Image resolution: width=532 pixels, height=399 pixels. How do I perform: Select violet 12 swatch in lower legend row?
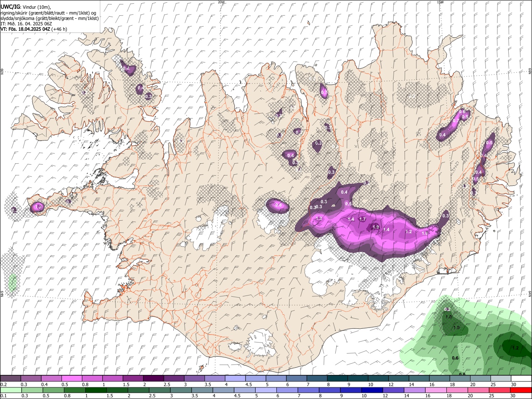pos(394,390)
